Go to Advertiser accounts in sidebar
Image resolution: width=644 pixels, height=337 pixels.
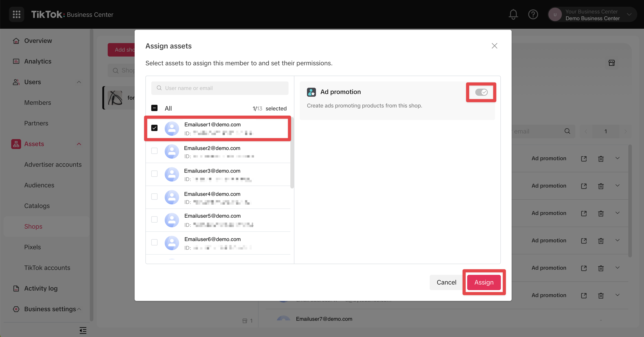pos(53,164)
